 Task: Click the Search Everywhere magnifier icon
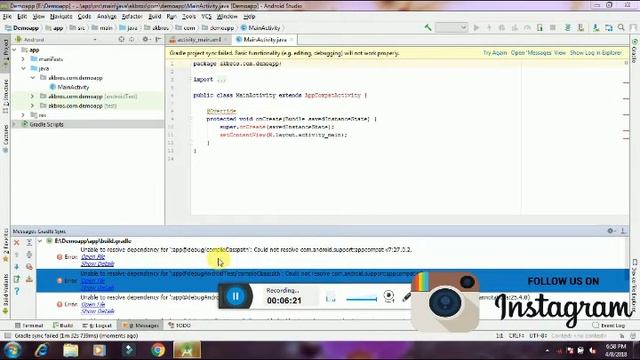(x=621, y=28)
